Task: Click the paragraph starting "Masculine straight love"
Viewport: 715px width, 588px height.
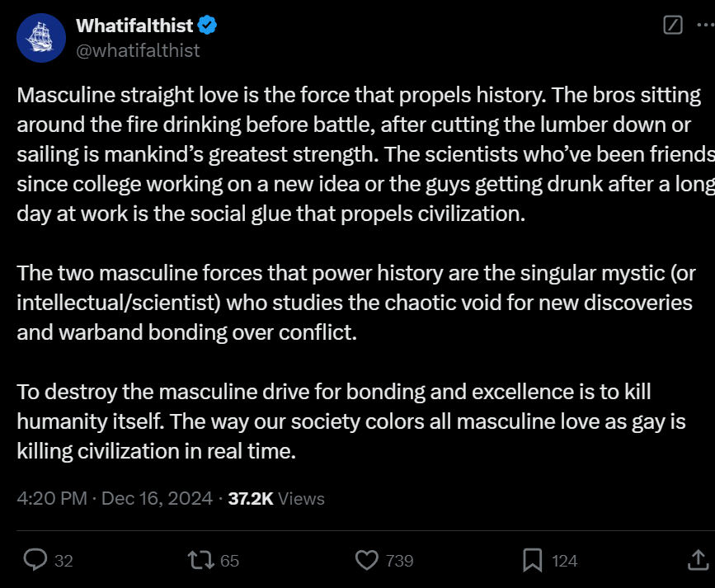Action: 365,154
